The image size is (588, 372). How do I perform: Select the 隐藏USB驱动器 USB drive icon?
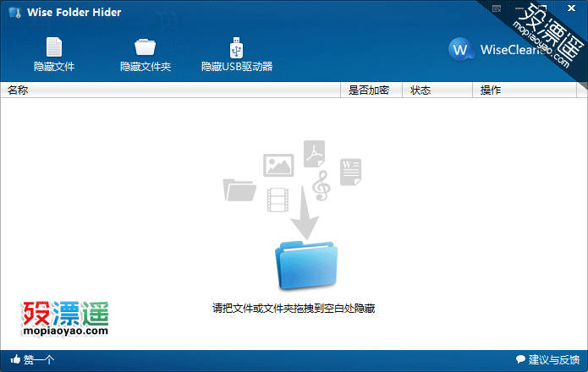tap(236, 47)
